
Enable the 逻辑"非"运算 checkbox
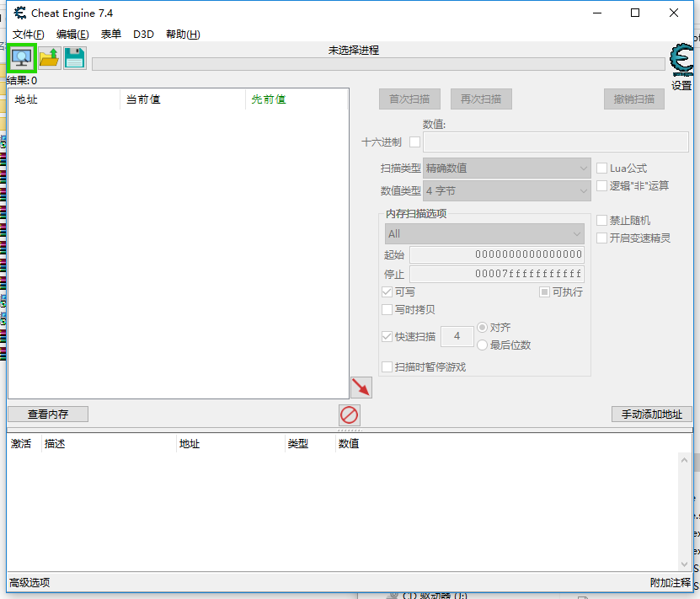[601, 185]
